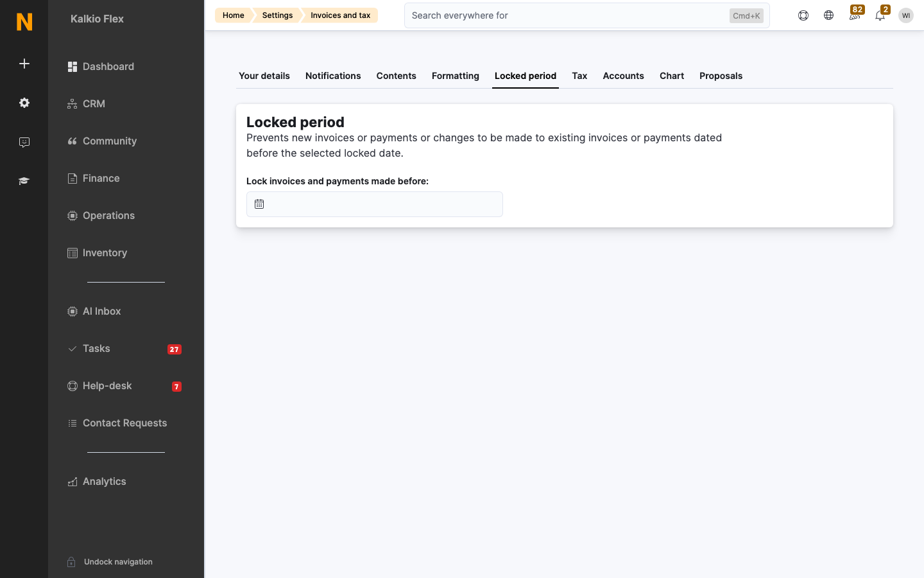Open the calendar icon in the lock date field
The height and width of the screenshot is (578, 924).
259,204
